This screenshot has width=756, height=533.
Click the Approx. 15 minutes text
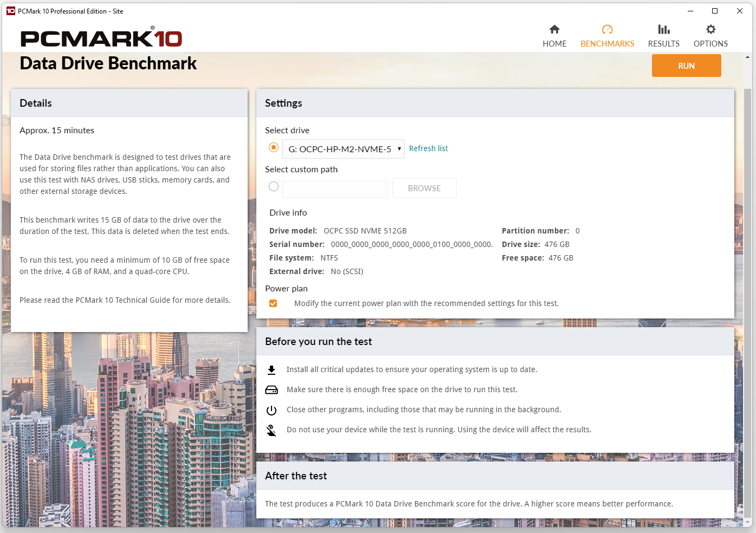[57, 131]
